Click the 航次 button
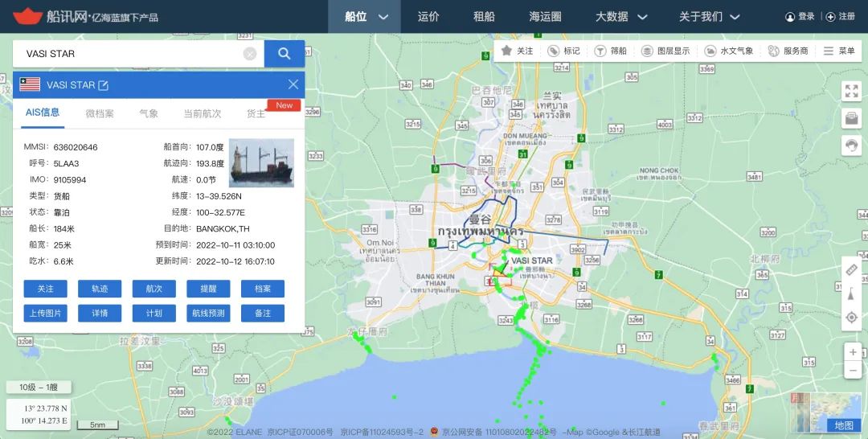The image size is (868, 439). coord(154,289)
